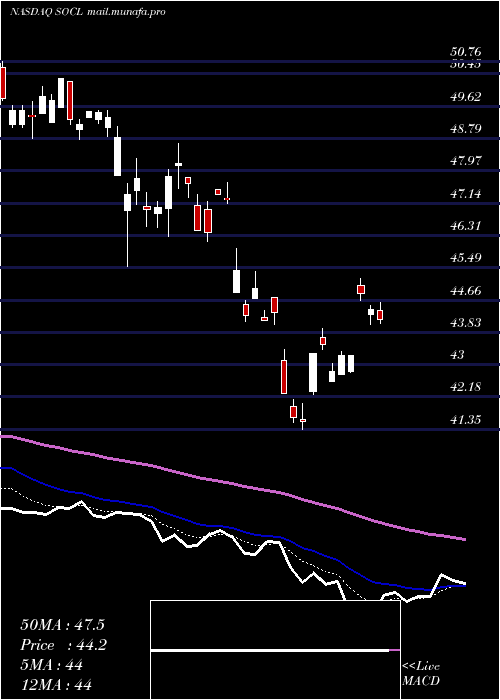Click the 50MA : 47.5 readout
500x700 pixels.
point(62,625)
